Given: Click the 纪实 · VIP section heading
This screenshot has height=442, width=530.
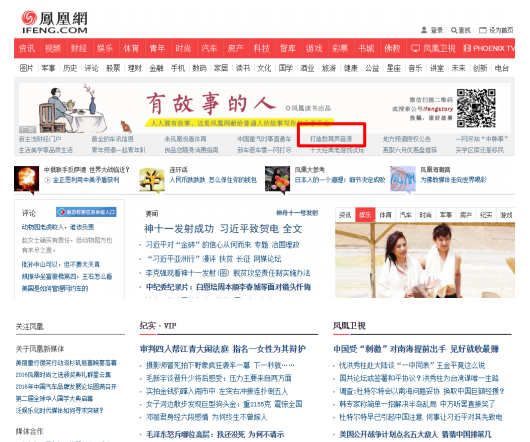Looking at the screenshot, I should click(158, 326).
